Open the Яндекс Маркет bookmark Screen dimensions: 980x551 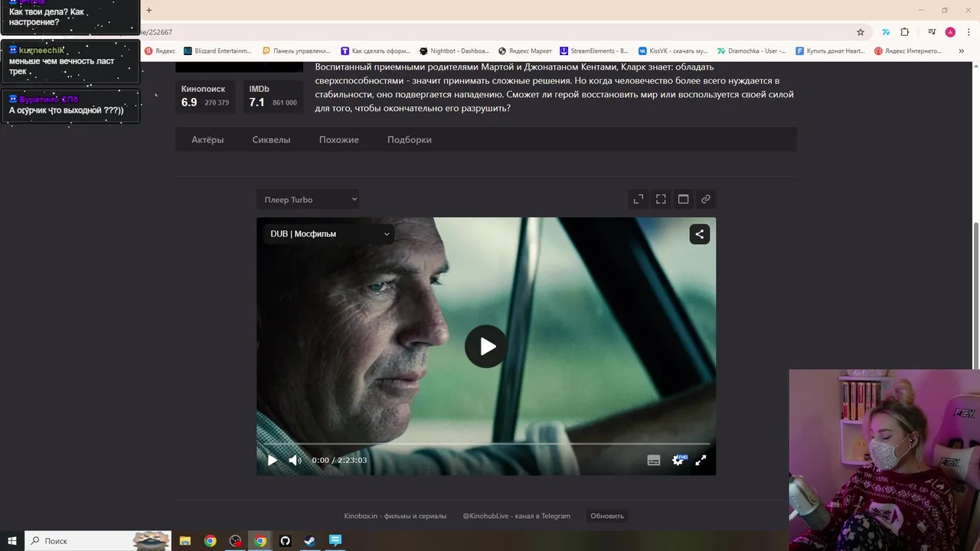[x=525, y=51]
